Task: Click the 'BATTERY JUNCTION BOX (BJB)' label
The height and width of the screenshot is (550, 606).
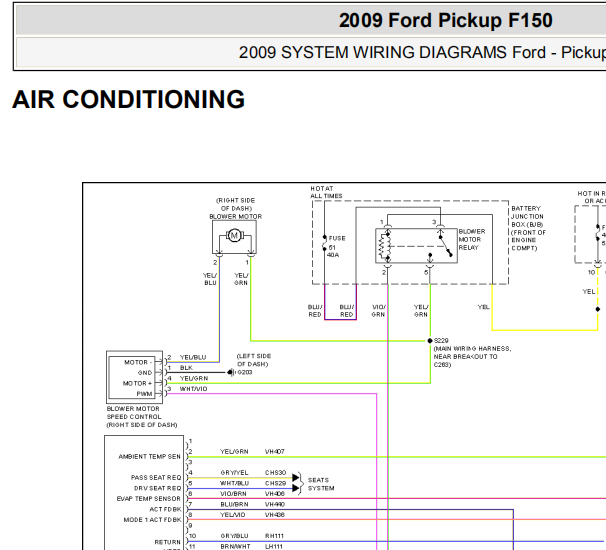Action: coord(527,216)
